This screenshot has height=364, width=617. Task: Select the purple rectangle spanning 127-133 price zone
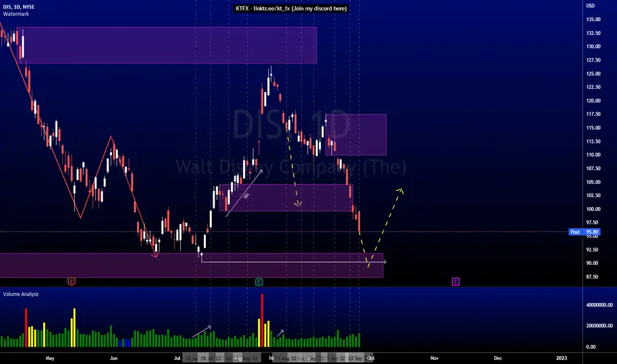coord(167,45)
